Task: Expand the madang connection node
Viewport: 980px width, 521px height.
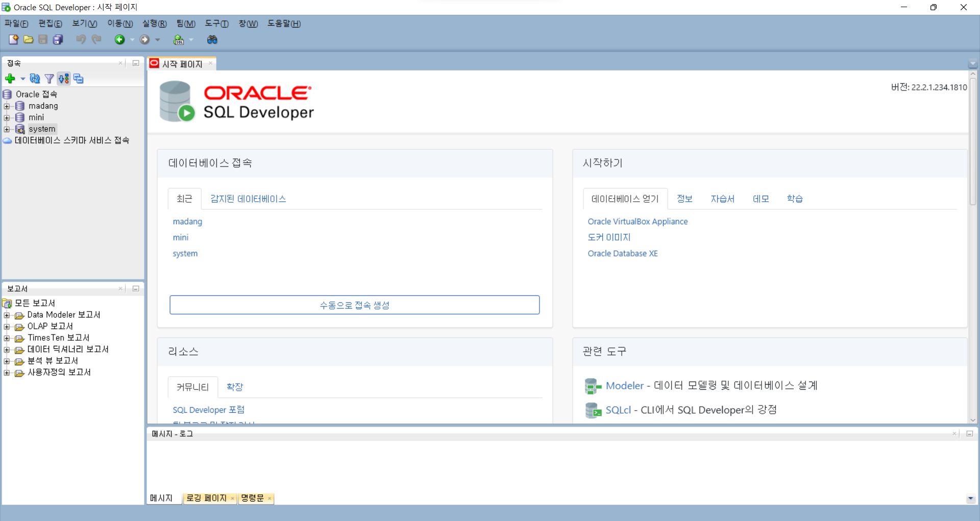Action: click(7, 106)
